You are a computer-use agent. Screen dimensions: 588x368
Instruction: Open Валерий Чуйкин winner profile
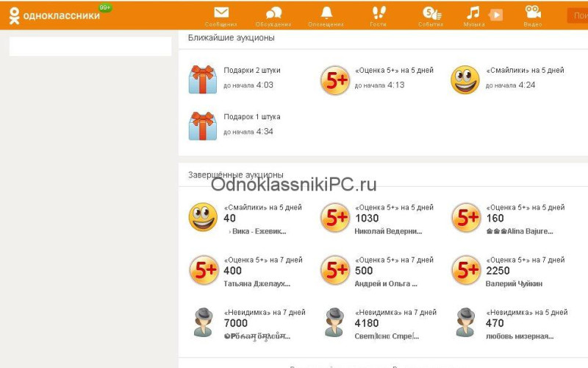pos(514,284)
